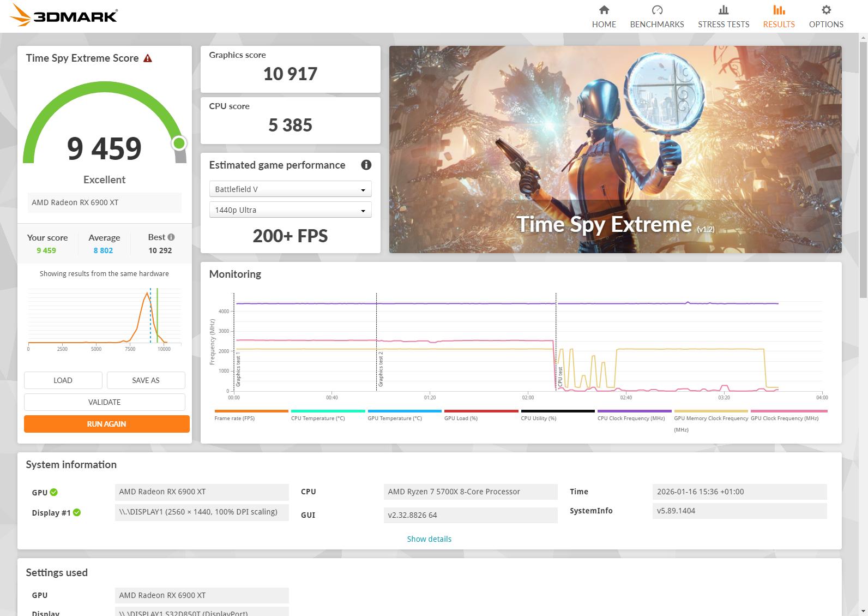
Task: Click the score distribution histogram chart
Action: coord(104,319)
